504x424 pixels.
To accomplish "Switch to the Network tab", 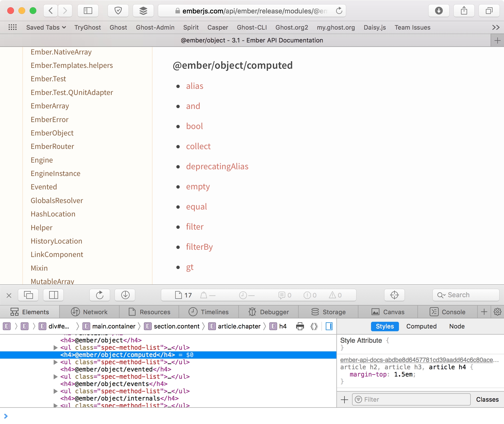I will coord(89,312).
